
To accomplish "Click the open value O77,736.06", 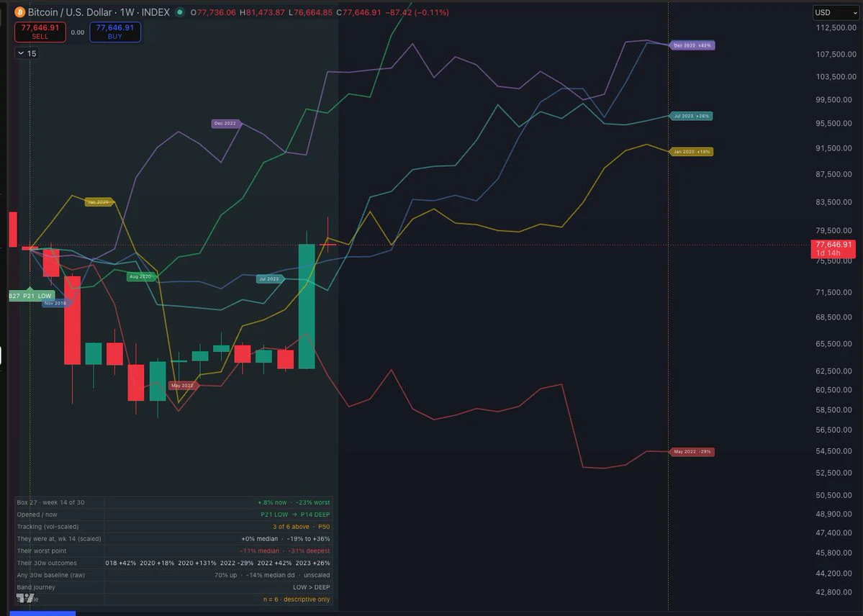I will coord(213,12).
